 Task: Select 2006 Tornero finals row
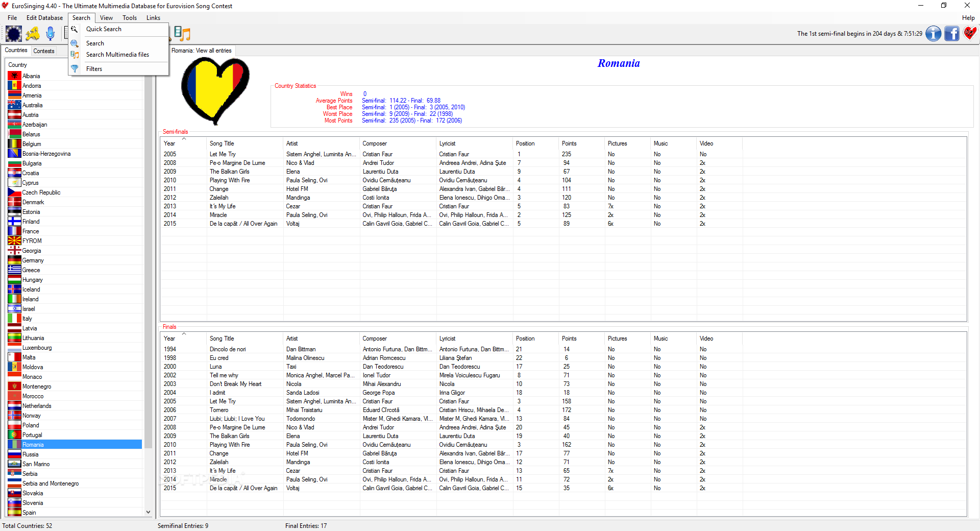(563, 410)
